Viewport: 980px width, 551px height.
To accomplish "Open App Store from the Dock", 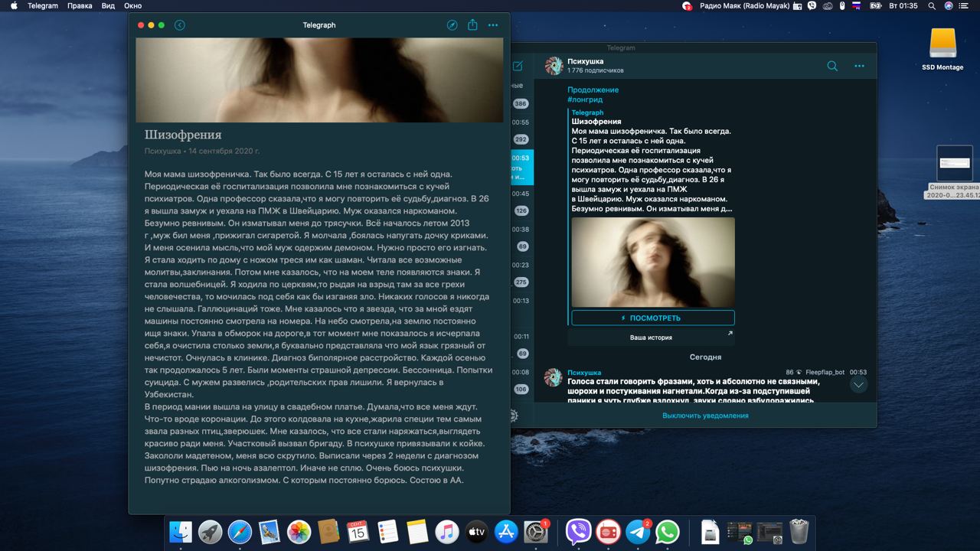I will (506, 532).
